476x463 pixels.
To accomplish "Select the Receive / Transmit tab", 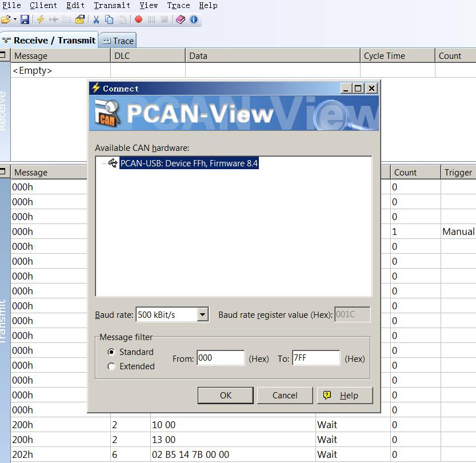I will point(49,40).
